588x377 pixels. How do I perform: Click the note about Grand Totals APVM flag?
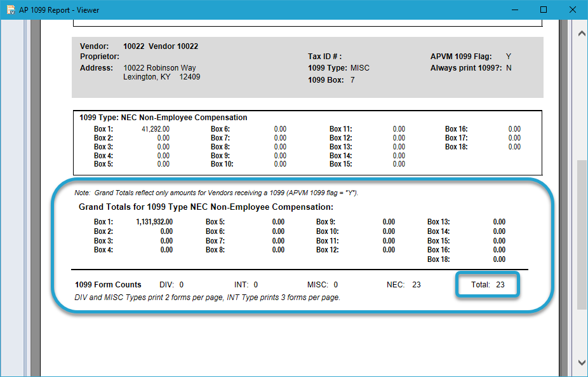(x=217, y=193)
